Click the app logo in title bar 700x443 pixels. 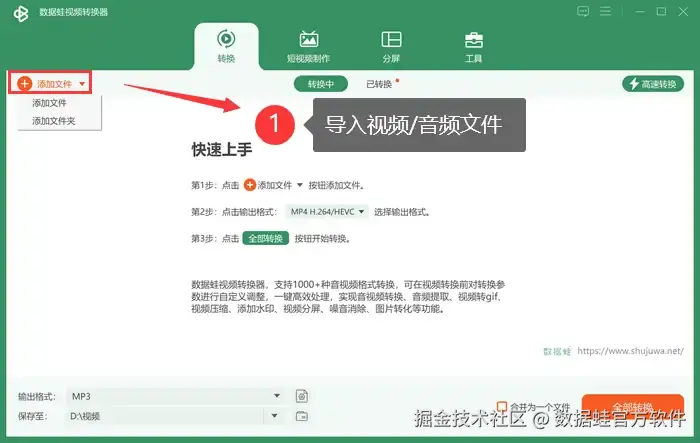21,13
